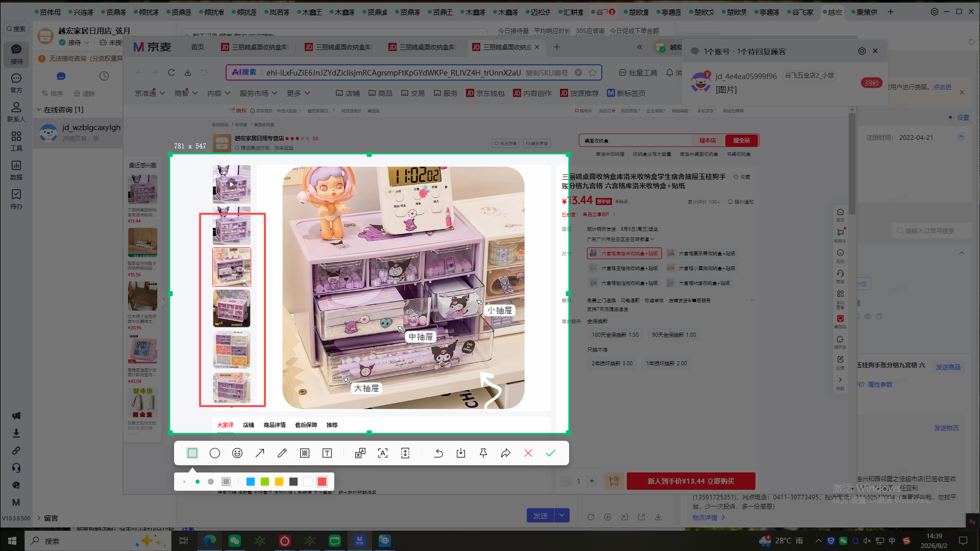Open the emoji sticker tool
Image resolution: width=980 pixels, height=551 pixels.
coord(237,453)
